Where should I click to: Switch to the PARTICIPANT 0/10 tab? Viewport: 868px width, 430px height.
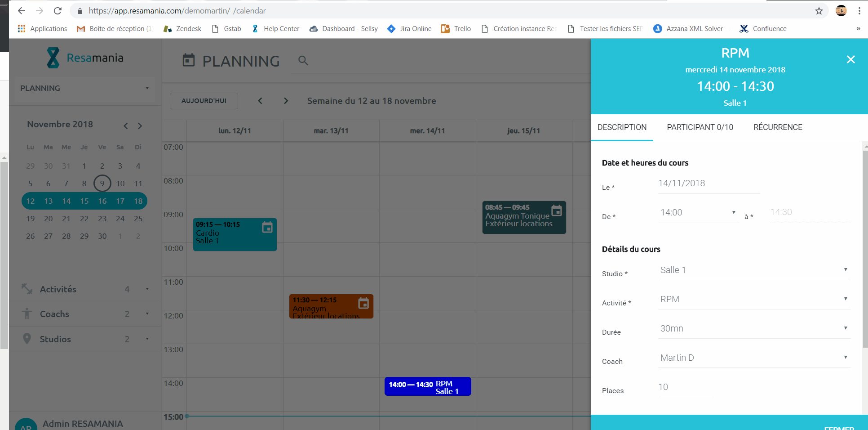point(700,127)
